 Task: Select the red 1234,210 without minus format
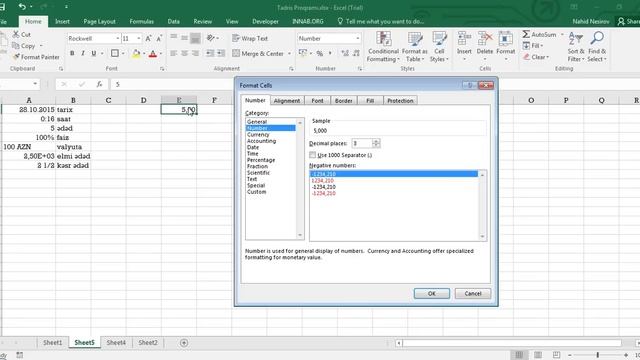(322, 180)
